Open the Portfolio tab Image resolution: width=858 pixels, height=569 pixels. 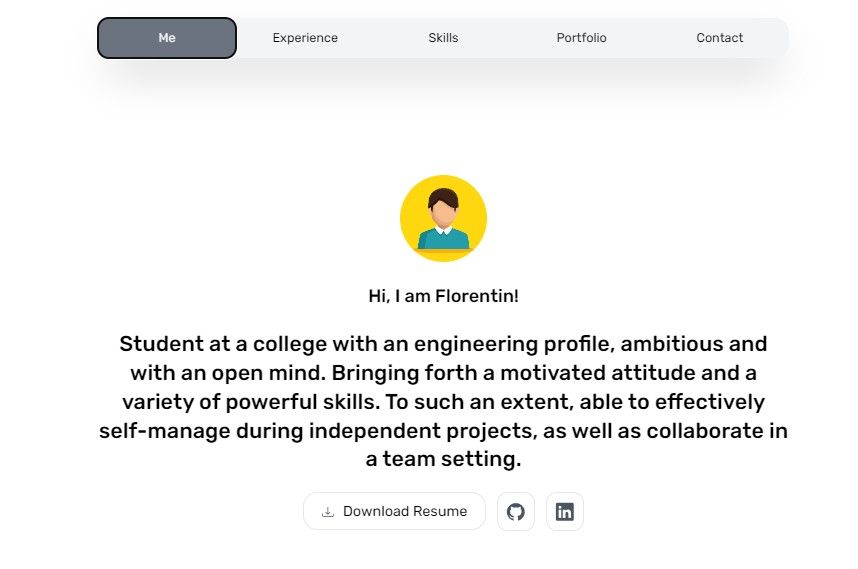pyautogui.click(x=581, y=38)
